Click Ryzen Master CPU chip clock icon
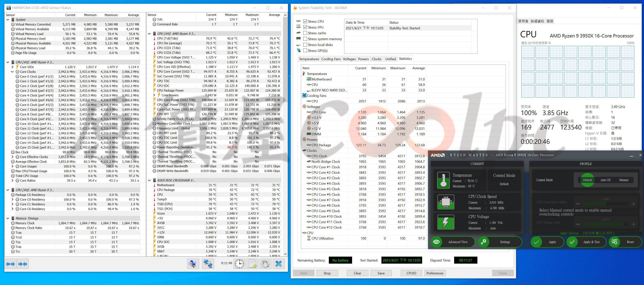The image size is (644, 285). pos(446,202)
